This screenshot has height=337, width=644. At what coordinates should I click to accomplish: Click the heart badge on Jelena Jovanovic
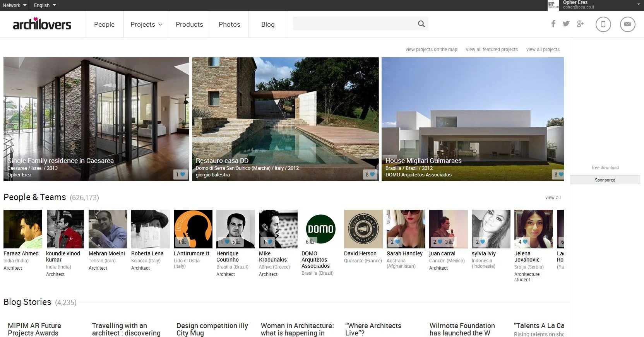[523, 242]
